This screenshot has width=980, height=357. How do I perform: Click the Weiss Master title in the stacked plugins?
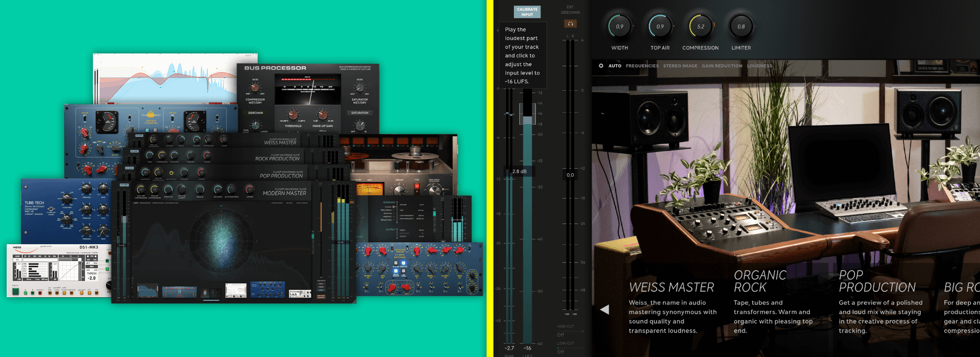280,143
